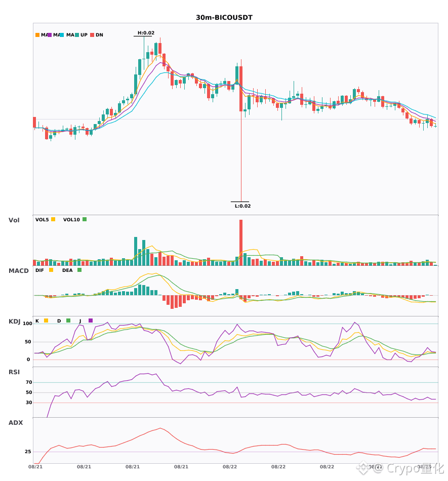Click the Vol panel label
This screenshot has height=481, width=448.
tap(14, 220)
